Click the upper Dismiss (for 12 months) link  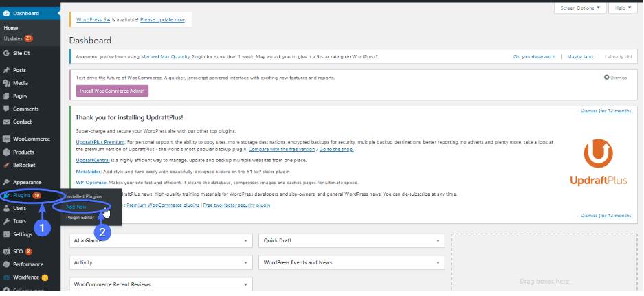coord(606,111)
